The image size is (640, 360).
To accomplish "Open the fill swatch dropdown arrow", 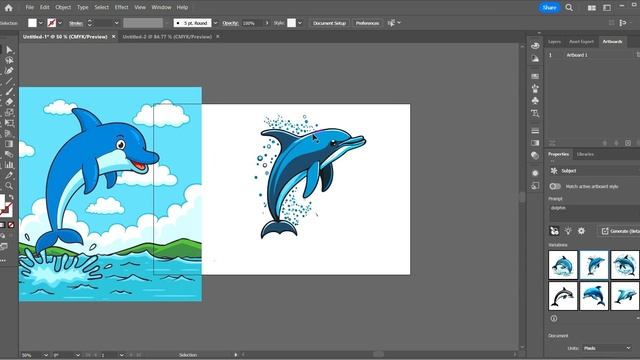I will [x=40, y=23].
